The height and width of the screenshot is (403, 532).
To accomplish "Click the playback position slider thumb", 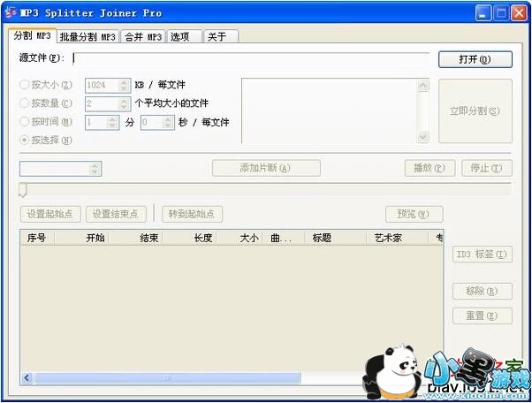I will click(23, 190).
